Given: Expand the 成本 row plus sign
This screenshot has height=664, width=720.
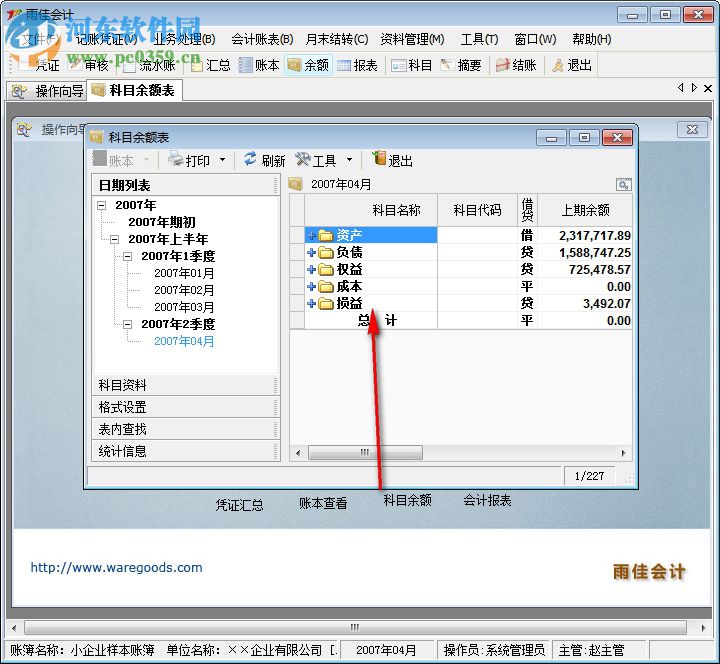Looking at the screenshot, I should click(311, 287).
